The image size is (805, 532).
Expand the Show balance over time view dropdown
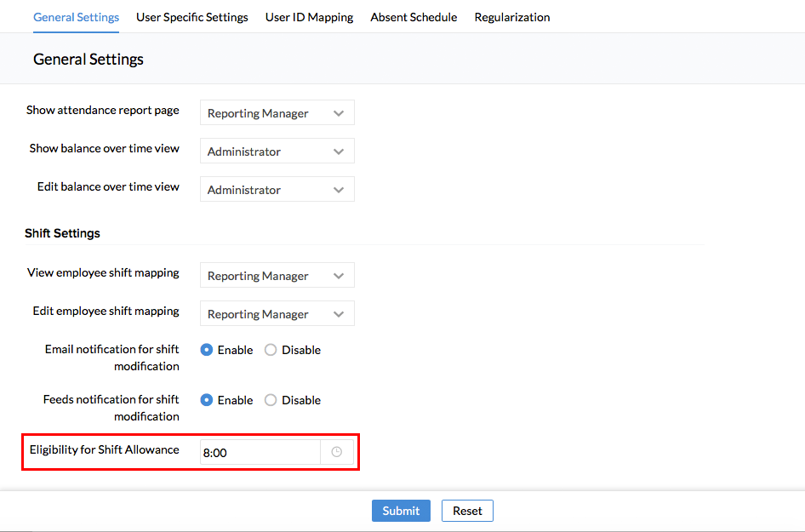tap(277, 152)
